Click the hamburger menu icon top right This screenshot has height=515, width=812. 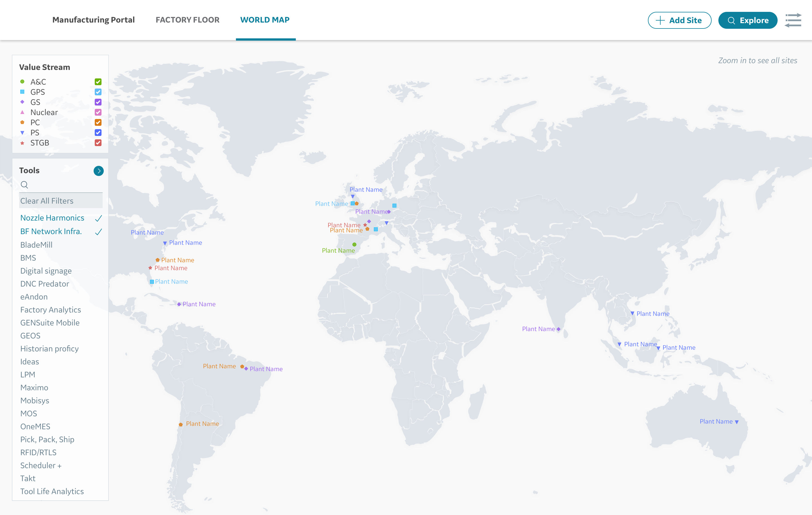tap(793, 20)
